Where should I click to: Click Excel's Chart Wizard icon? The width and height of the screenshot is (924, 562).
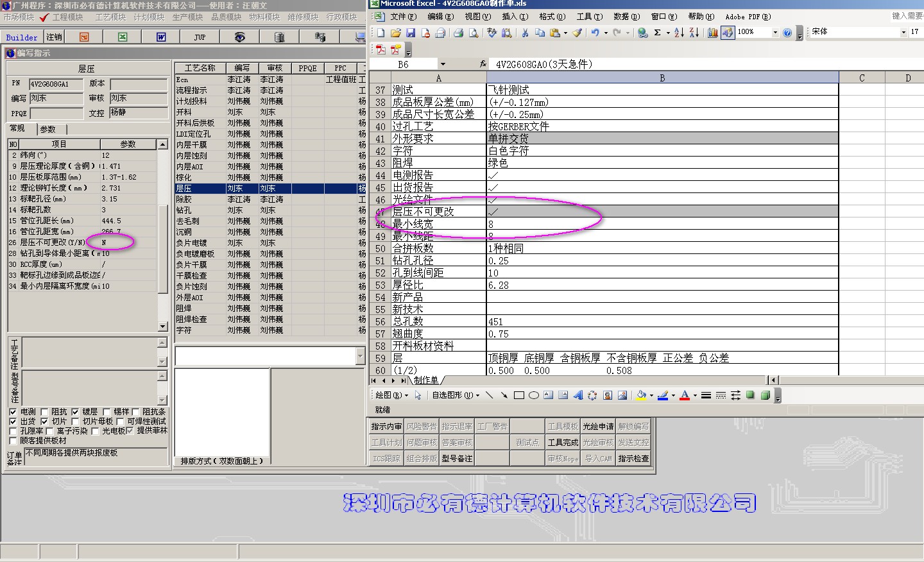tap(712, 32)
